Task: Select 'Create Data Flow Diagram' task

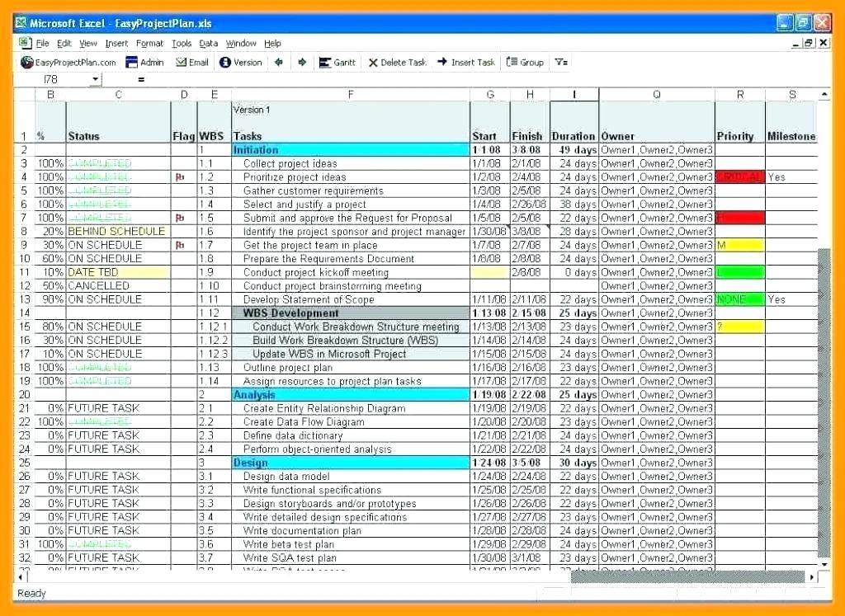Action: 351,422
